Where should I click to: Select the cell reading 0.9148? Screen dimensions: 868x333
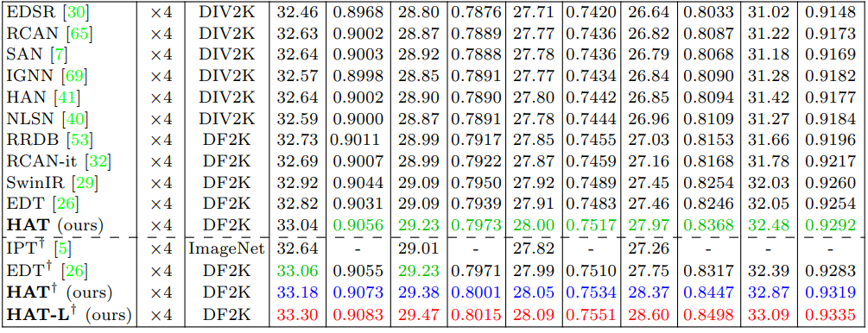[830, 13]
